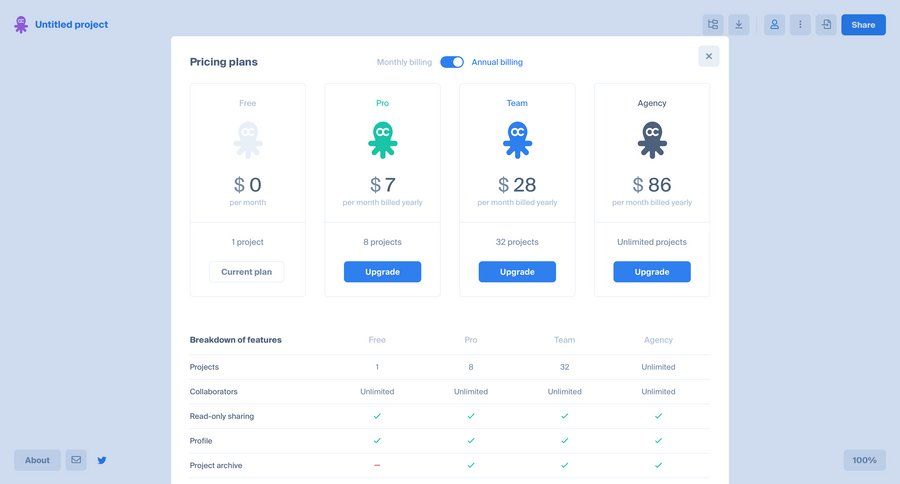Image resolution: width=900 pixels, height=484 pixels.
Task: Click the Share button
Action: click(x=863, y=25)
